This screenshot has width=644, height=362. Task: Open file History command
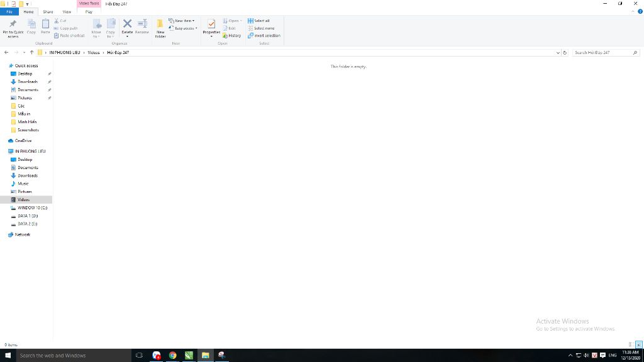(232, 36)
